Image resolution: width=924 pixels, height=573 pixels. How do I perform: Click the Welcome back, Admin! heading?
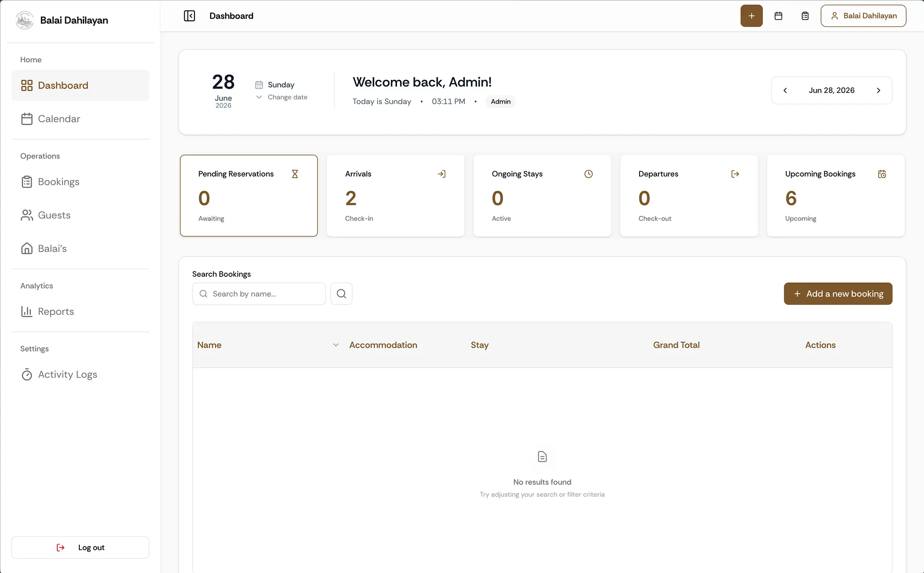click(x=422, y=82)
